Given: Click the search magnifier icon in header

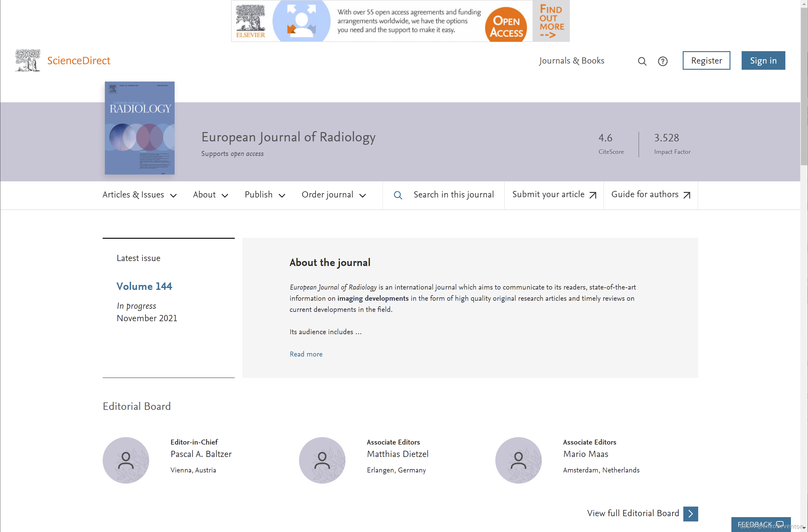Looking at the screenshot, I should (x=642, y=61).
